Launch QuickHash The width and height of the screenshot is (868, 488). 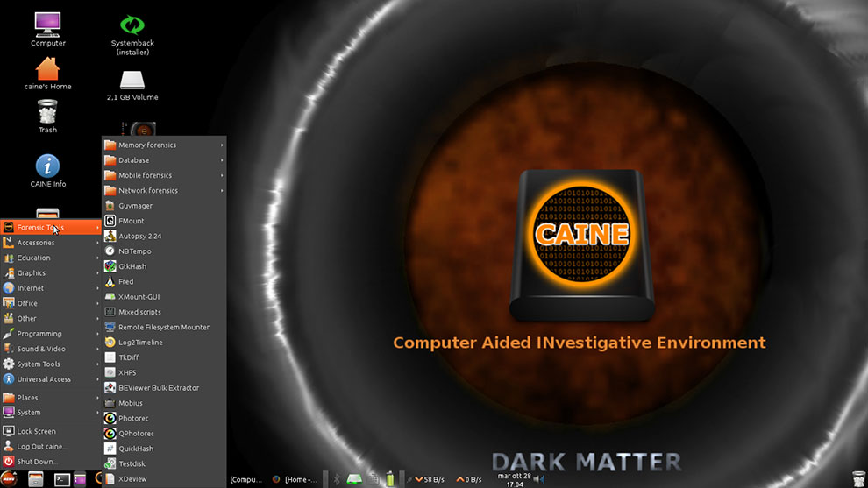164,449
